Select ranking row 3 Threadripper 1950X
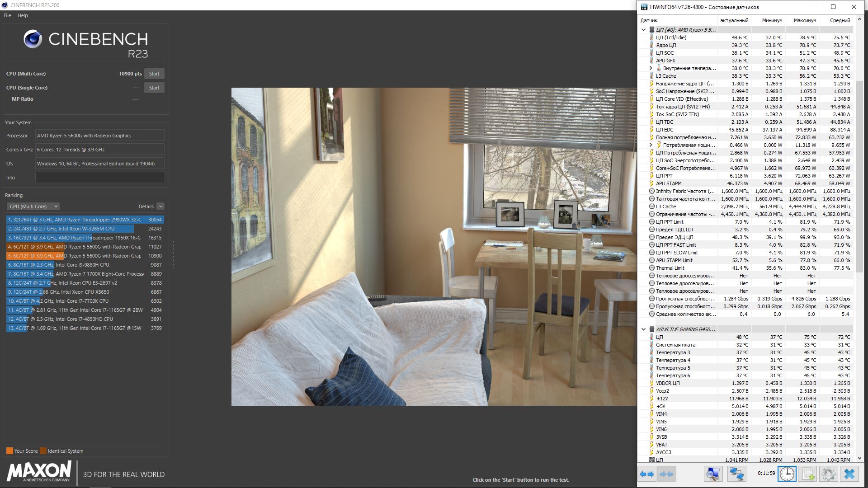This screenshot has height=488, width=868. [85, 238]
